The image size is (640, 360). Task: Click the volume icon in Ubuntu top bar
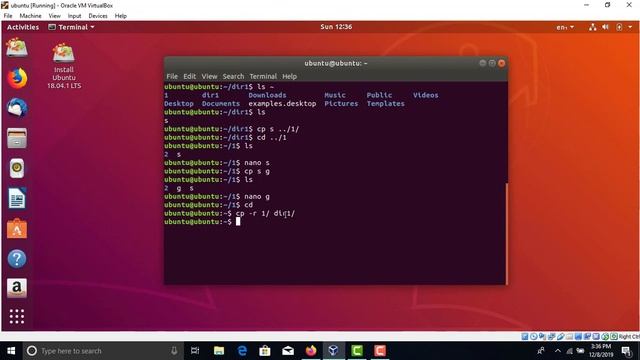pyautogui.click(x=606, y=27)
